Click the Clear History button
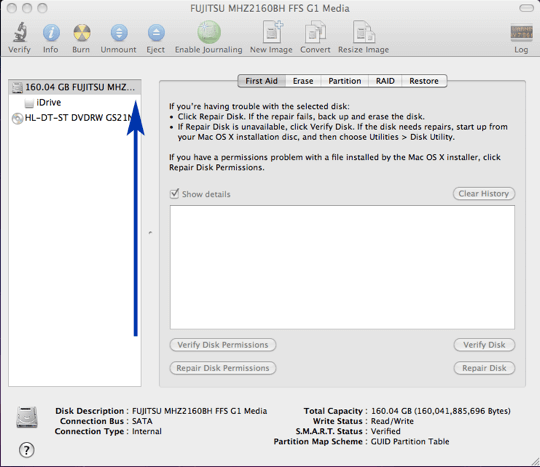The width and height of the screenshot is (540, 467). (x=484, y=194)
